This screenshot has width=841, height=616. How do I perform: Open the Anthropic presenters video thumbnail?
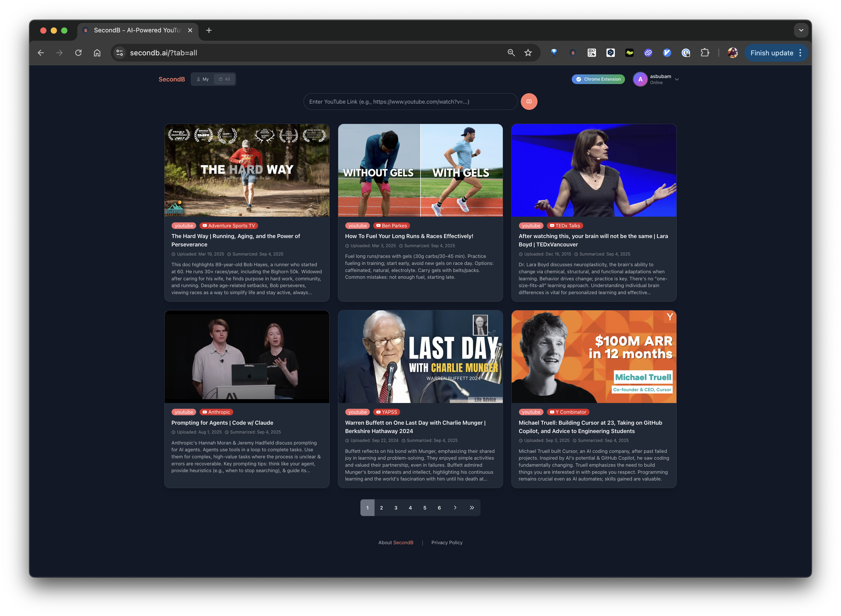[x=247, y=357]
